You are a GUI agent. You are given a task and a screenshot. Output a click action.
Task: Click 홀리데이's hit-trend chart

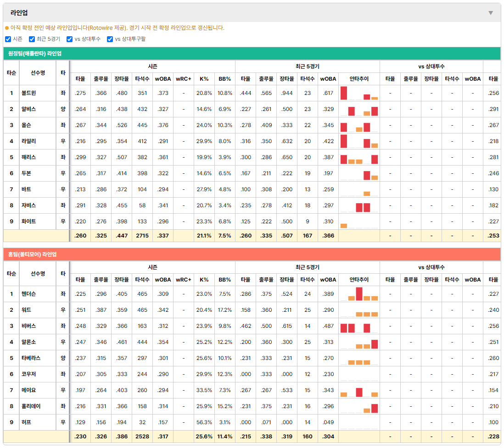[x=359, y=406]
